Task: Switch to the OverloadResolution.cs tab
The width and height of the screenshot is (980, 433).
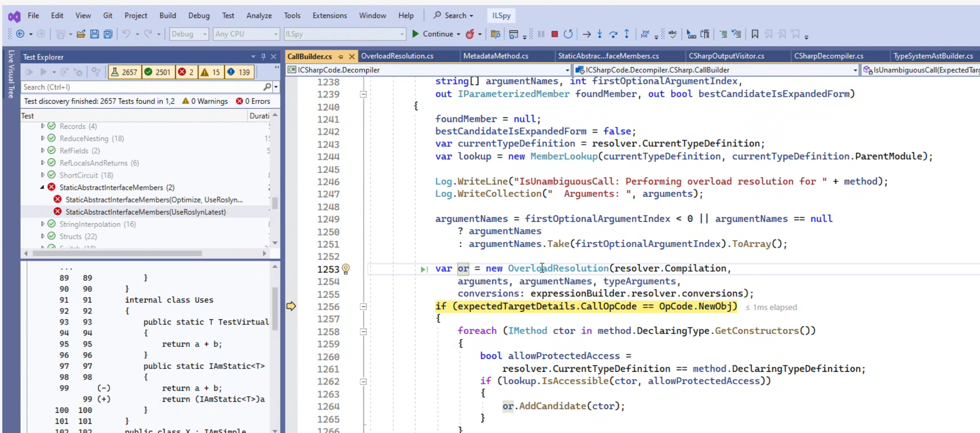Action: pos(397,56)
